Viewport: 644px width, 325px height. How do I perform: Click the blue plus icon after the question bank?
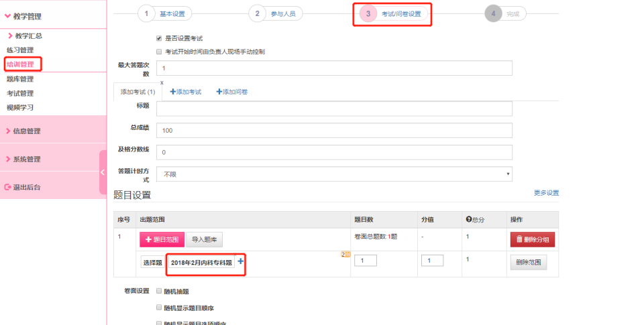241,261
